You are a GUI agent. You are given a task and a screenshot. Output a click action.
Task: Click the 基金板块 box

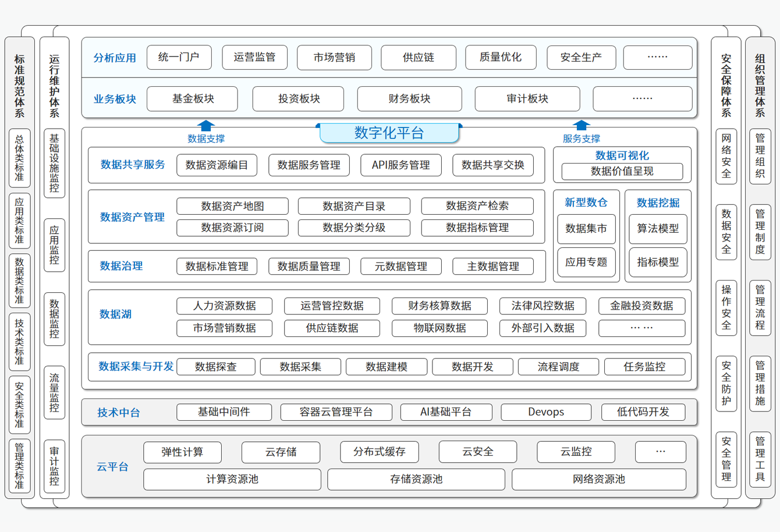tap(193, 99)
